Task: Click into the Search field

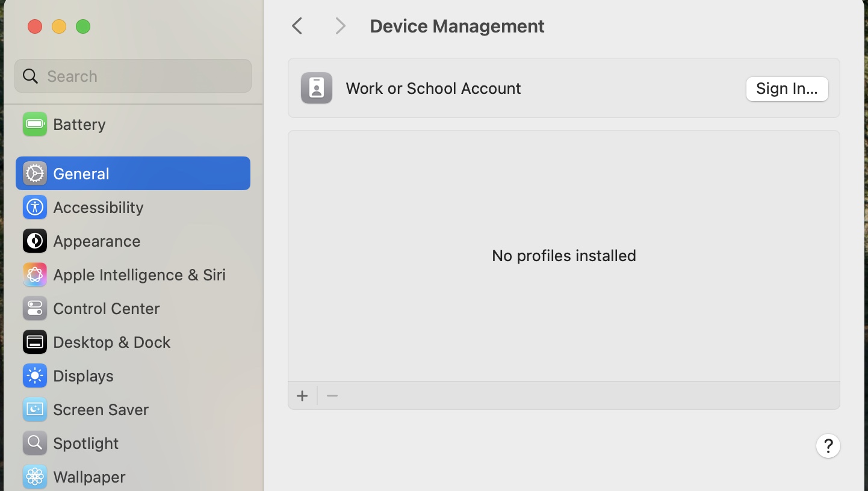Action: tap(133, 76)
